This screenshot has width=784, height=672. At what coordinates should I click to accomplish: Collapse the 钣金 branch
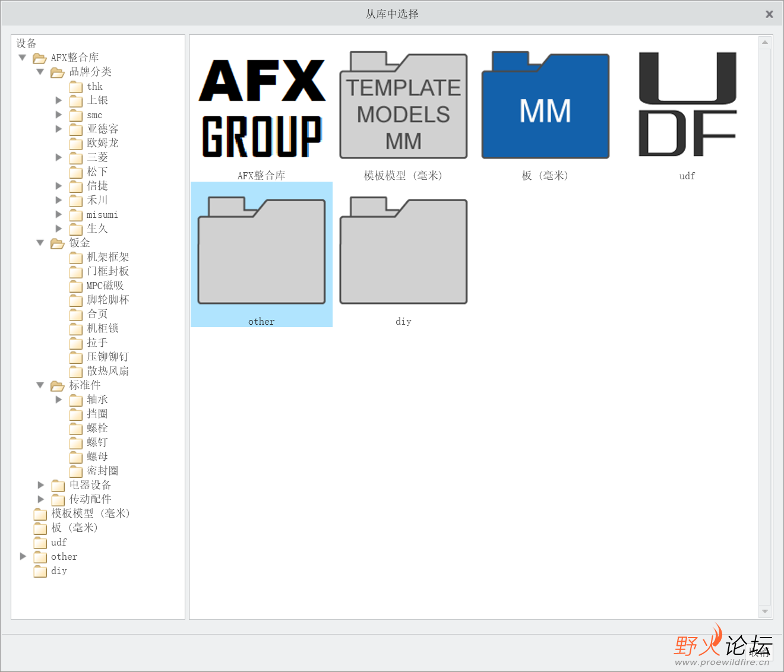click(x=40, y=243)
